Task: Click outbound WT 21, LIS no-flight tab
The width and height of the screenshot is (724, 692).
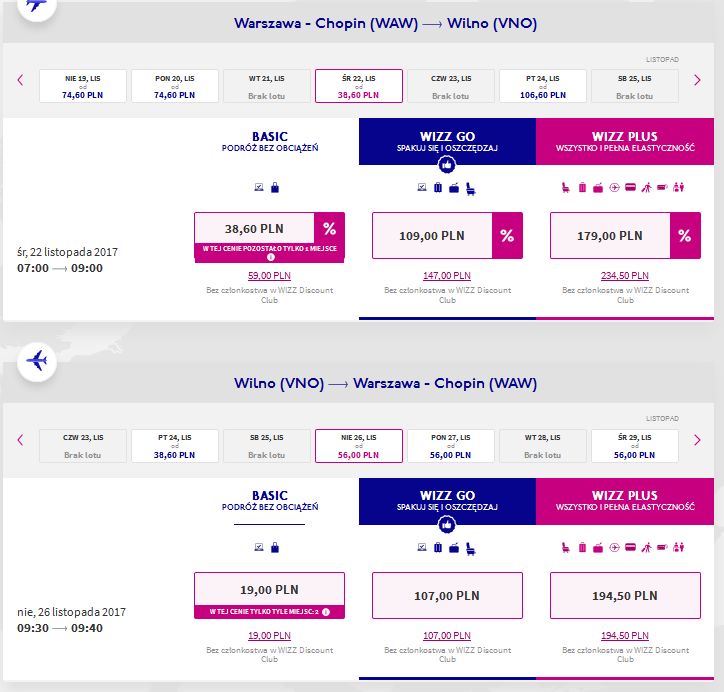Action: coord(266,86)
